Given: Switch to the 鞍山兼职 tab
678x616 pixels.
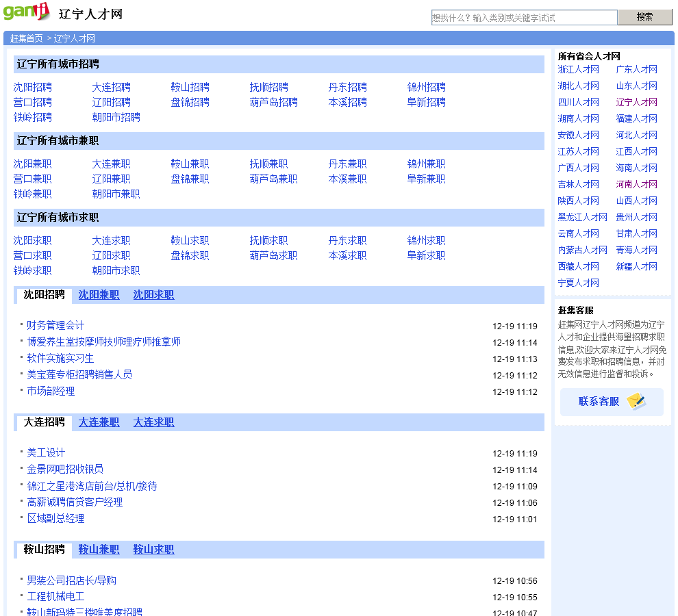Looking at the screenshot, I should pyautogui.click(x=99, y=550).
